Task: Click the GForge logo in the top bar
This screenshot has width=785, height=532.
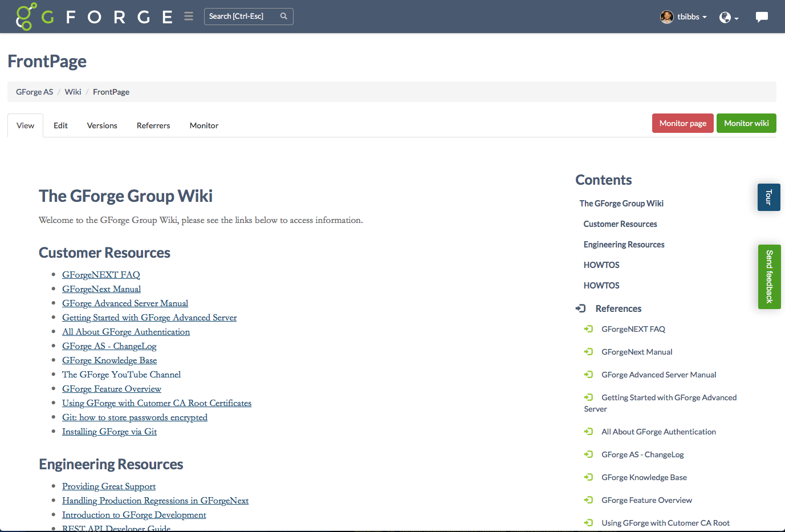Action: click(x=26, y=16)
